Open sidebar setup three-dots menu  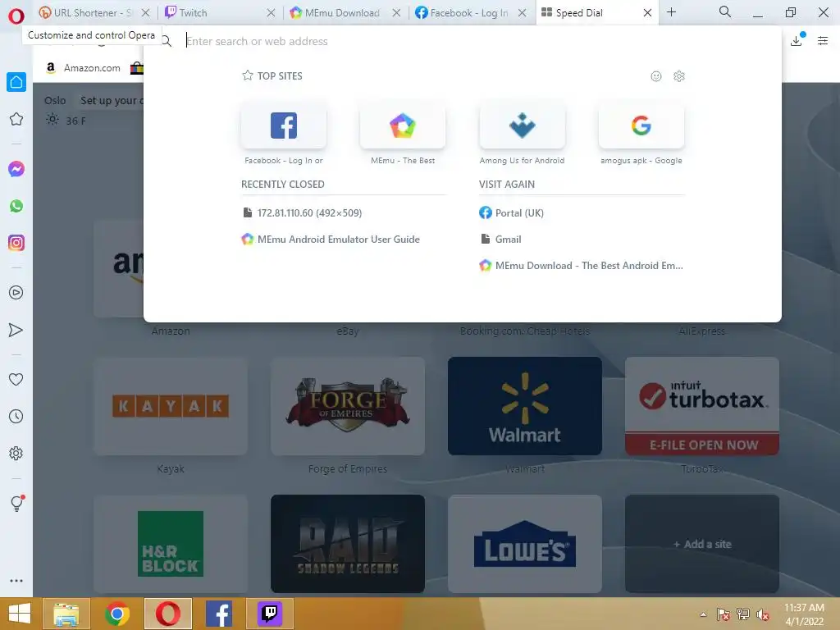(16, 581)
